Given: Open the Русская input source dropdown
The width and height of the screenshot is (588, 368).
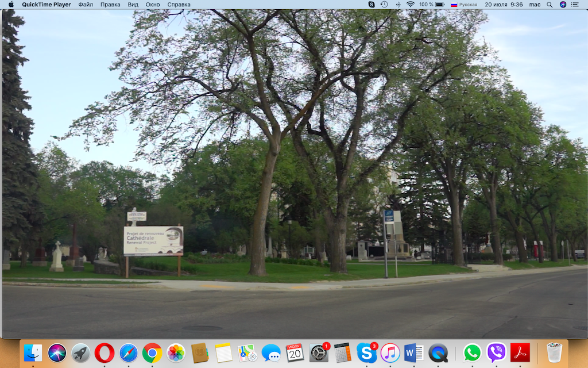Looking at the screenshot, I should tap(464, 5).
